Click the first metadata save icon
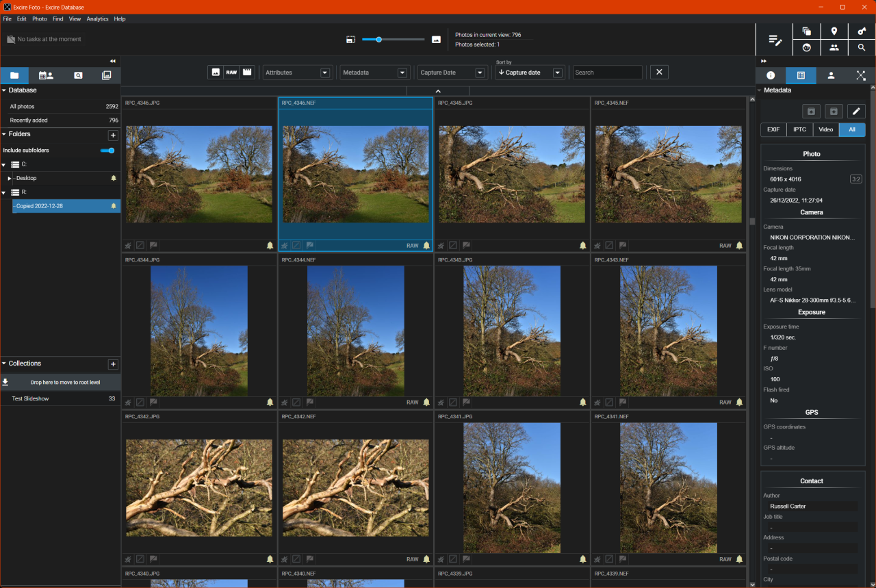 (x=811, y=111)
